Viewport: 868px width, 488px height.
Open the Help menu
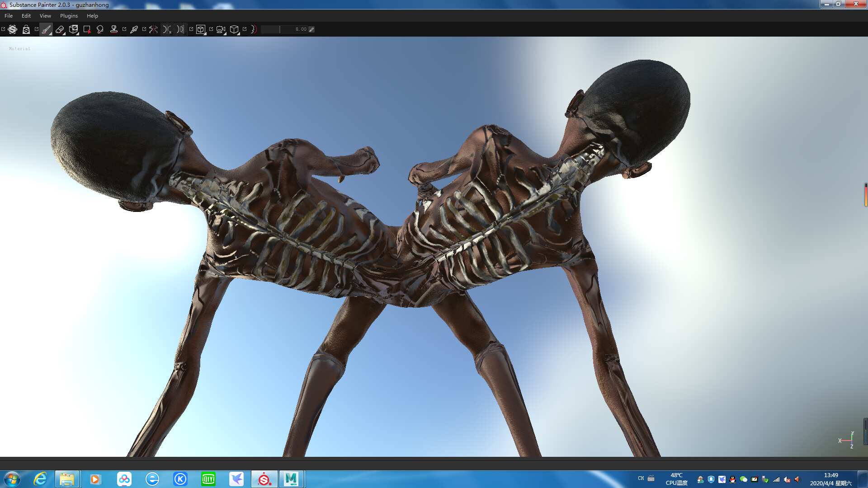(x=92, y=16)
